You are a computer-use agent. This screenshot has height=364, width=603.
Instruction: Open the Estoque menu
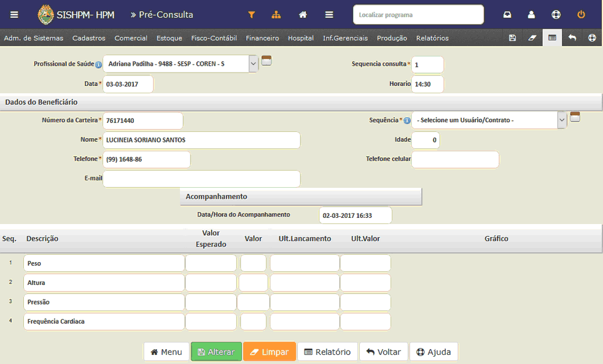tap(169, 38)
